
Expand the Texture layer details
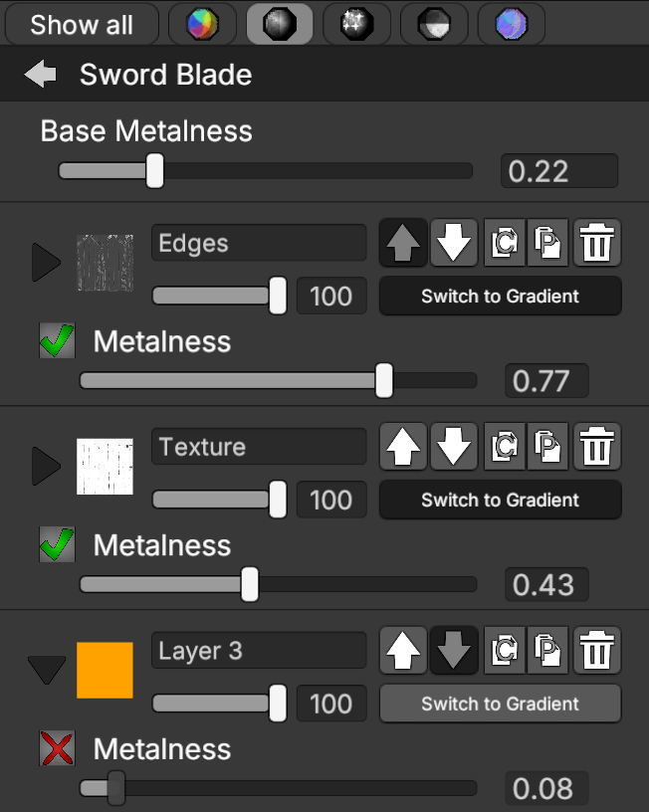[x=46, y=467]
